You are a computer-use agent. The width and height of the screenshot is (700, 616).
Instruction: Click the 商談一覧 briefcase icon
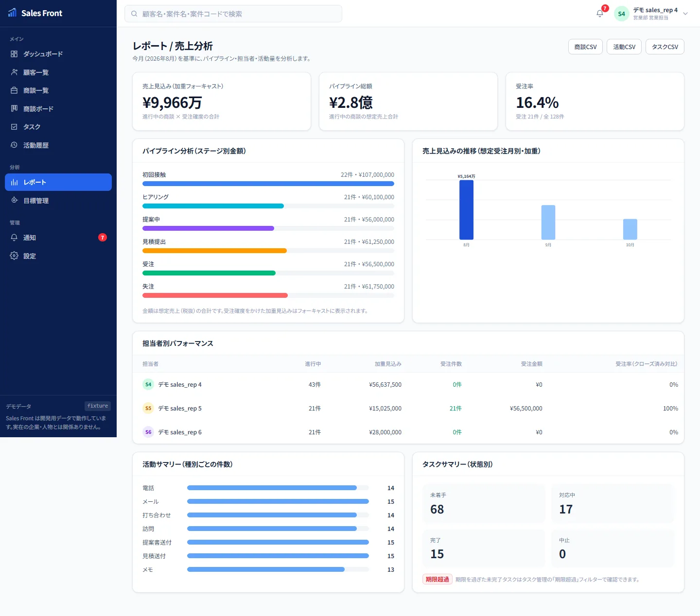pyautogui.click(x=14, y=90)
